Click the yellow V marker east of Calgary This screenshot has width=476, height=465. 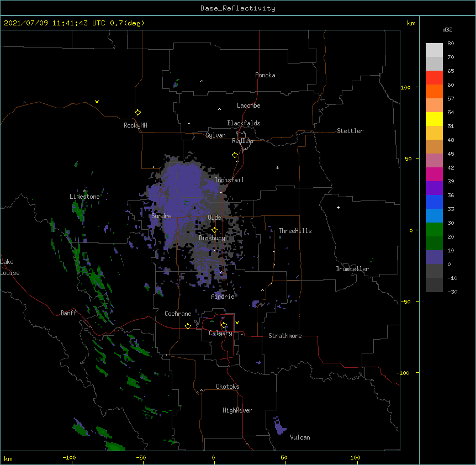point(237,323)
